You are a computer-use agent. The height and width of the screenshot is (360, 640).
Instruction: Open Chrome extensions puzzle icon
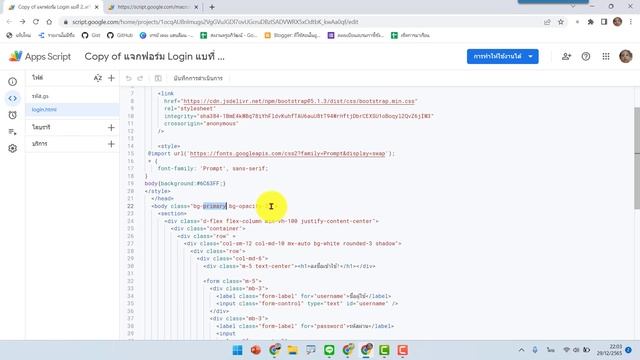tap(590, 22)
